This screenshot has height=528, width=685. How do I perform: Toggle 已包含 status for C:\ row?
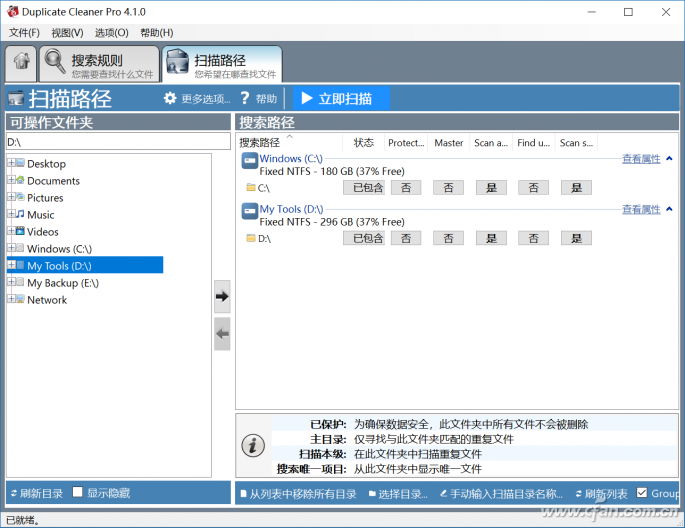coord(364,188)
